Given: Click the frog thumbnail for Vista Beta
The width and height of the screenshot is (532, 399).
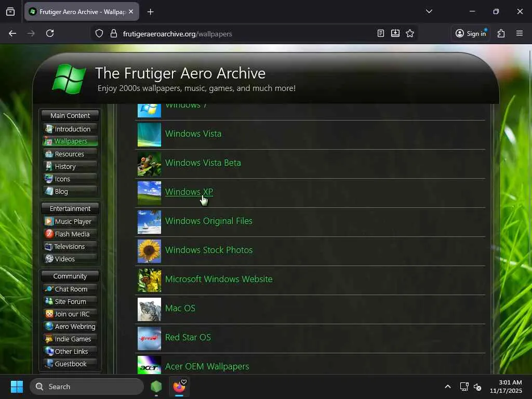Looking at the screenshot, I should tap(149, 164).
